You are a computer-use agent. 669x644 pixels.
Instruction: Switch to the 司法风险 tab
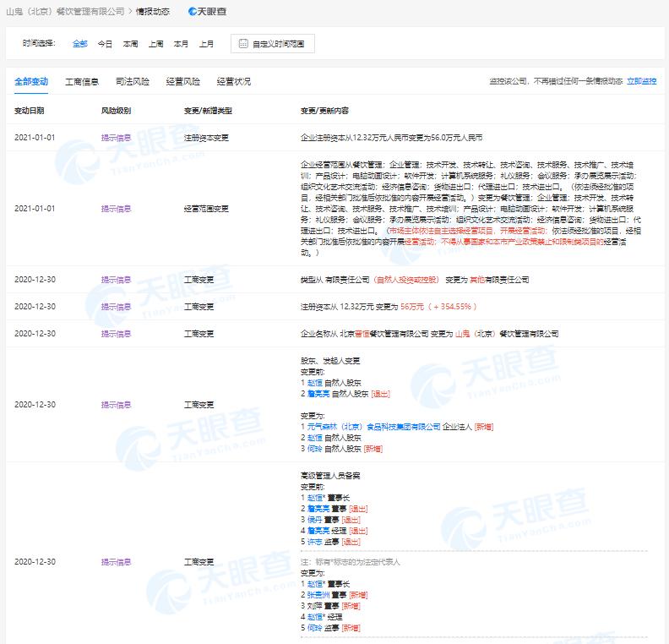coord(133,82)
